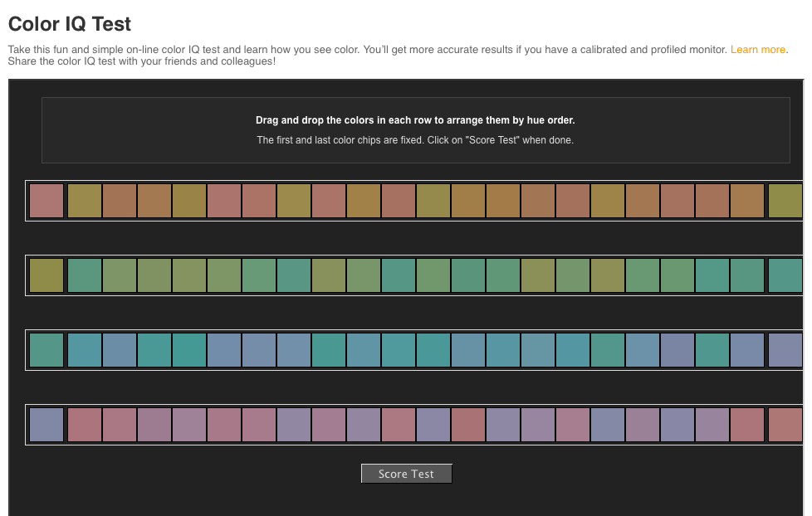Viewport: 812px width, 516px height.
Task: Click the Learn more link
Action: pyautogui.click(x=759, y=49)
